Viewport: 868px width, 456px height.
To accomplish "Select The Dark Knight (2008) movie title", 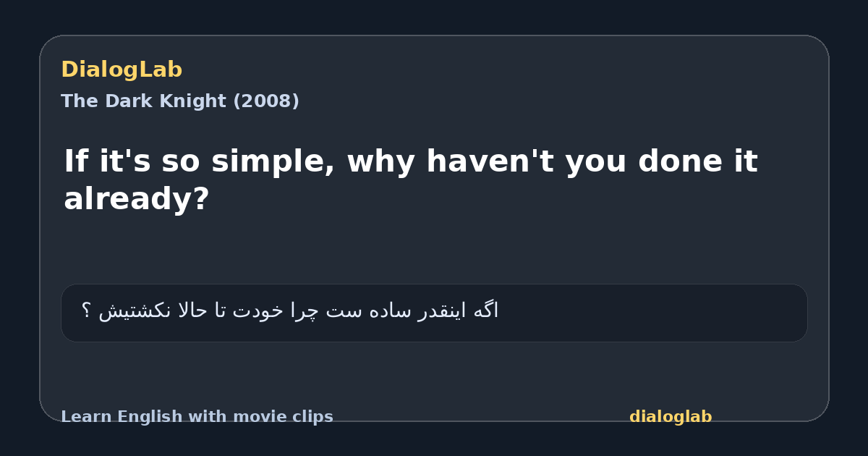I will (180, 101).
